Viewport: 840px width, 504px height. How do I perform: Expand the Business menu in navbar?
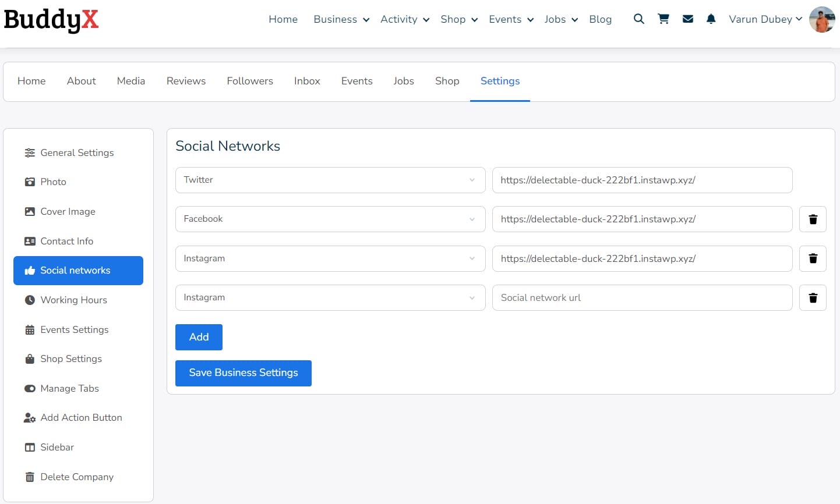click(x=341, y=19)
